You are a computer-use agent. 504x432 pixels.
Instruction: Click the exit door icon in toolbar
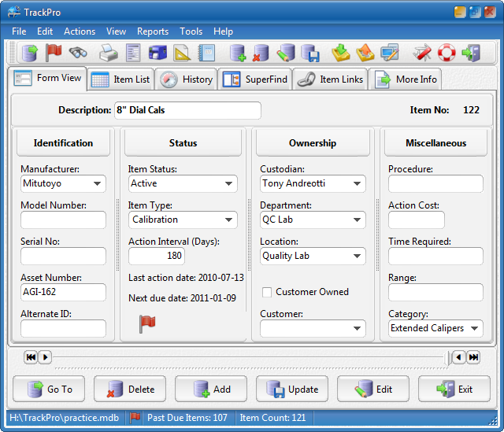[x=471, y=53]
